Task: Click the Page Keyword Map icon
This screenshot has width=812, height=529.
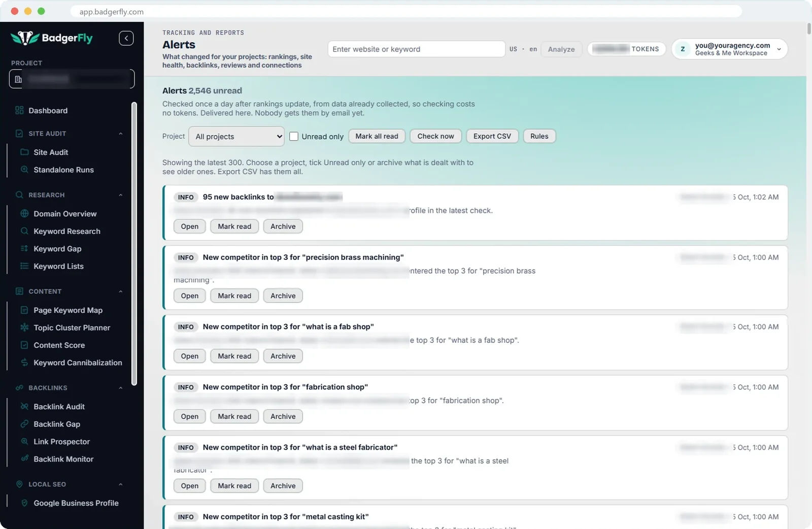Action: click(x=24, y=310)
